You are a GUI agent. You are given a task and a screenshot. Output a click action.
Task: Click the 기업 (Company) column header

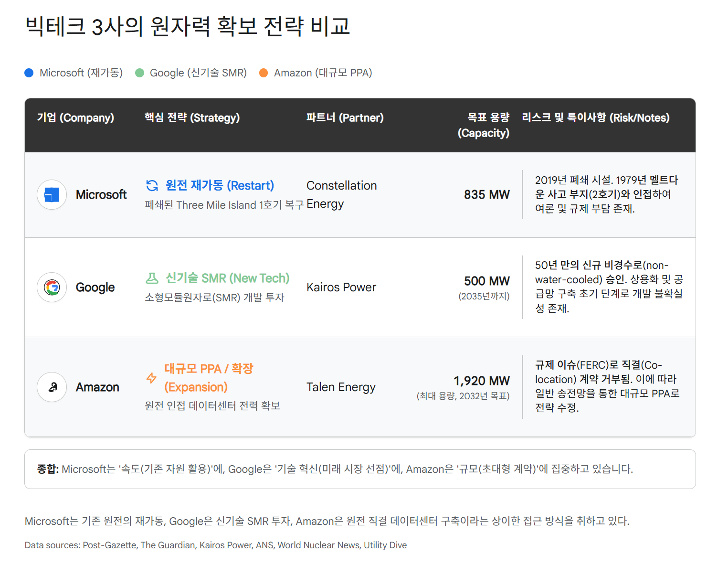[x=75, y=118]
